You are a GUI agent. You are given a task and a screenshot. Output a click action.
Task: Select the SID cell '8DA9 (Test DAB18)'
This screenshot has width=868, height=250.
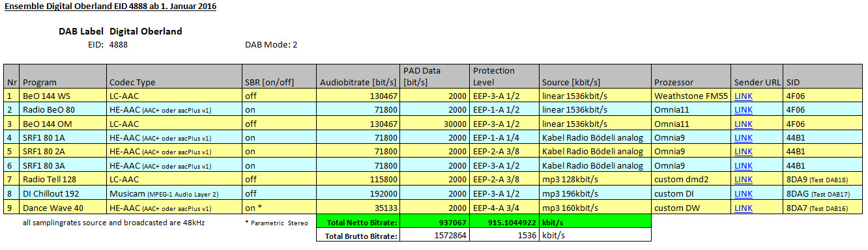coord(823,179)
